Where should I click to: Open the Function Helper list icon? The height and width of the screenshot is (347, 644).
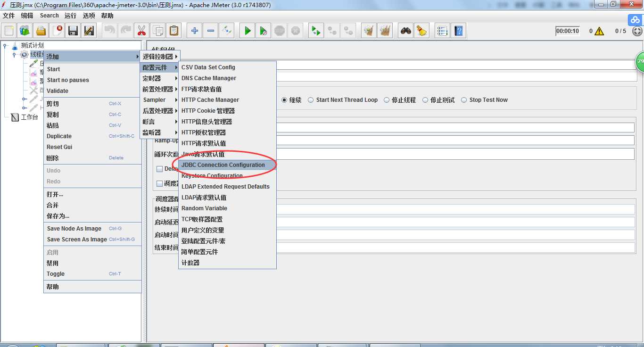click(x=442, y=31)
